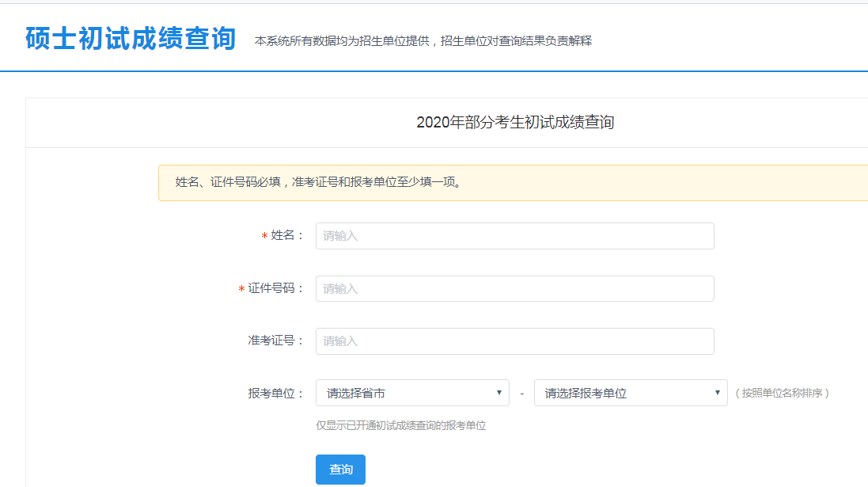Click the 按照单位名称排序 note
868x487 pixels.
tap(783, 394)
